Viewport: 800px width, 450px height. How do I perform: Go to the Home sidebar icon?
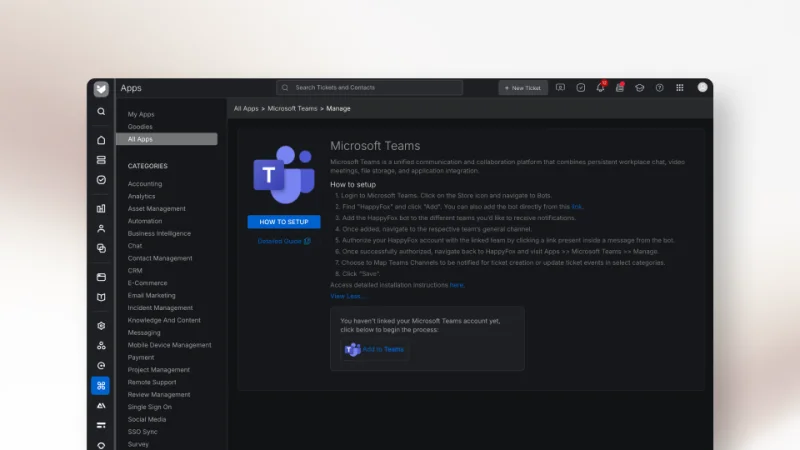[x=101, y=140]
